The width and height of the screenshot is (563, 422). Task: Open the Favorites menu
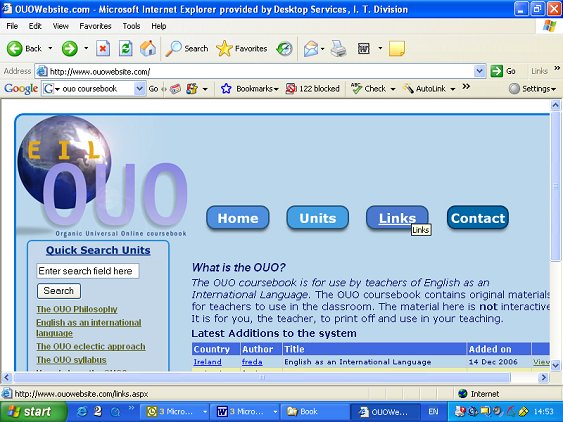(x=95, y=26)
